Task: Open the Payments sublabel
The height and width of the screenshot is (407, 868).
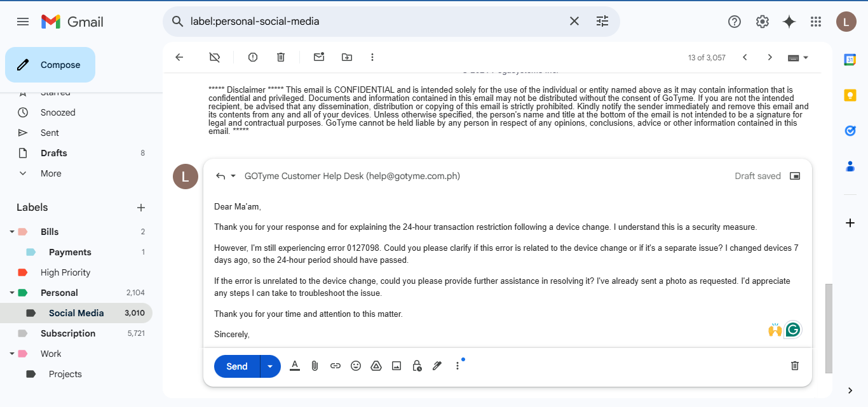Action: (x=70, y=252)
